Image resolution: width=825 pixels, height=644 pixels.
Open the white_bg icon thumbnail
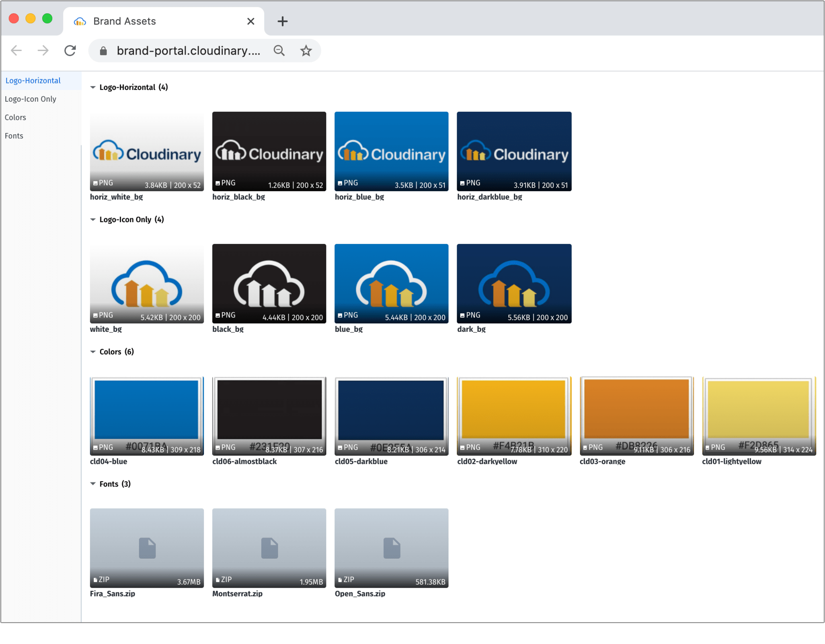click(147, 283)
